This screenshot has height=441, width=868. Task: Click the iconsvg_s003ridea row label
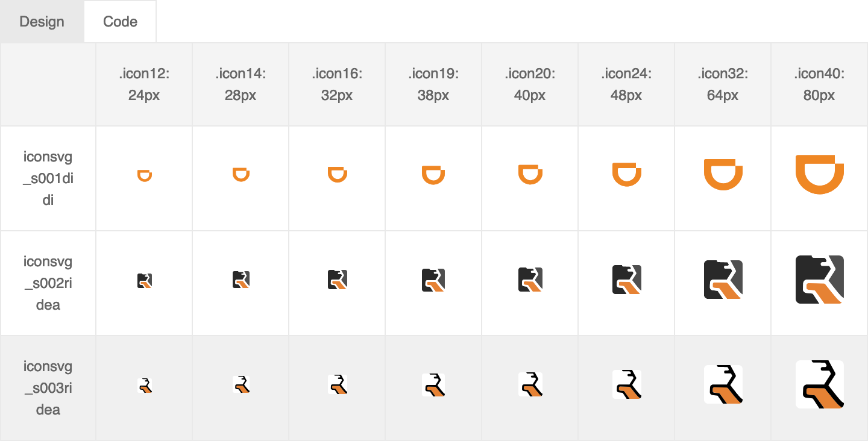point(48,388)
